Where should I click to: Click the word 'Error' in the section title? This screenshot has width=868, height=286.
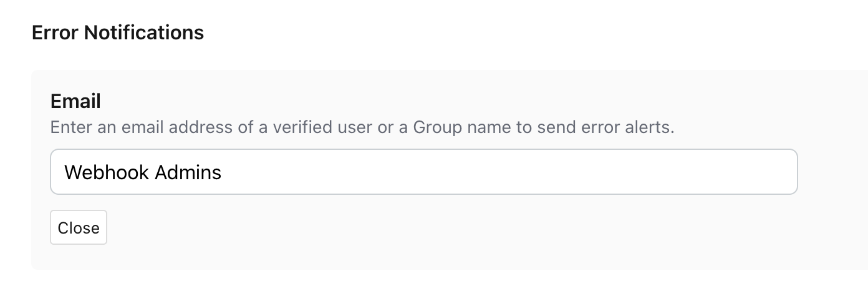(55, 32)
